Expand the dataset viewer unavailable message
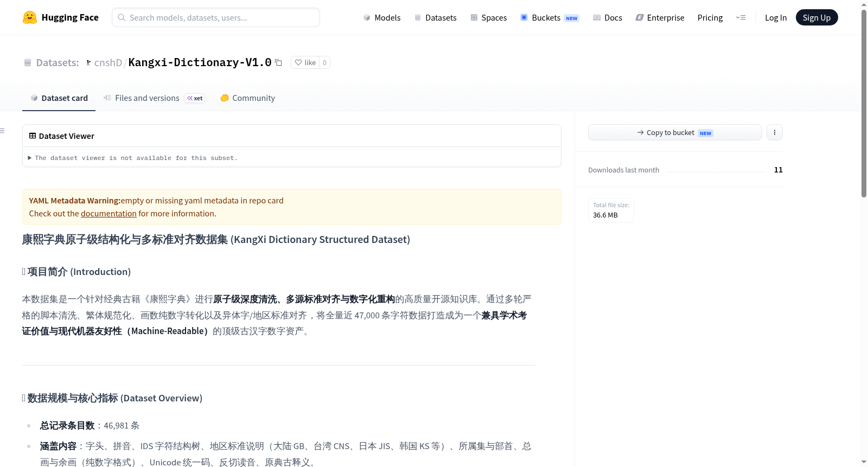868x467 pixels. tap(133, 158)
